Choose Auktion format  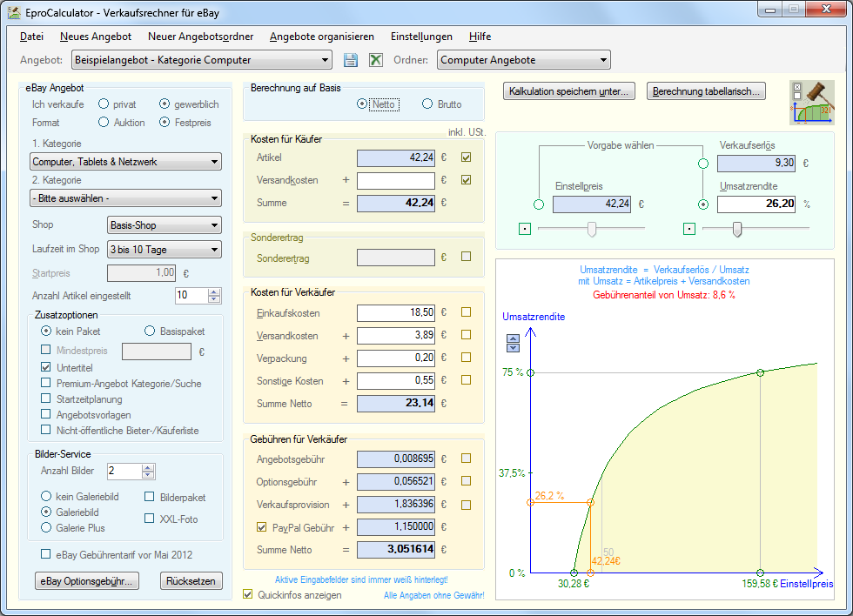(x=104, y=122)
